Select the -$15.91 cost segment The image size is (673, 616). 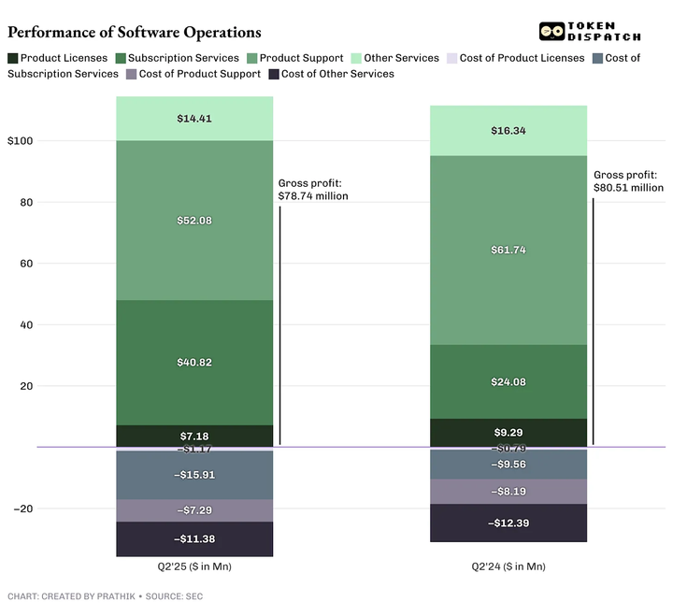[x=194, y=475]
